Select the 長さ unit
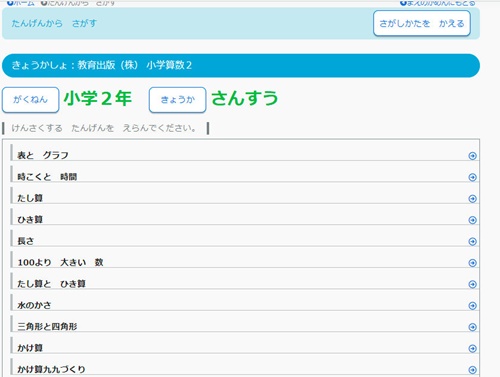The image size is (500, 377). pos(245,238)
